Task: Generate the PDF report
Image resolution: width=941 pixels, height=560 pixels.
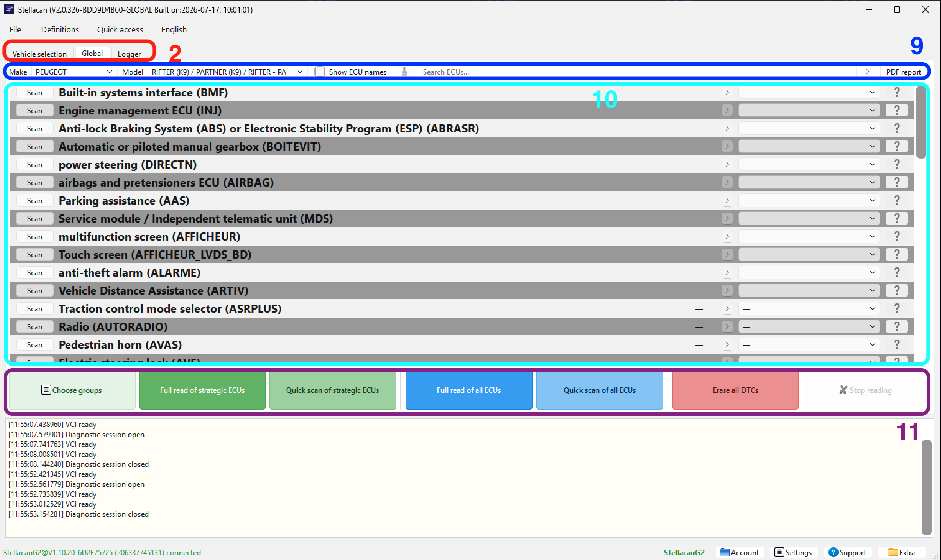Action: [x=903, y=71]
